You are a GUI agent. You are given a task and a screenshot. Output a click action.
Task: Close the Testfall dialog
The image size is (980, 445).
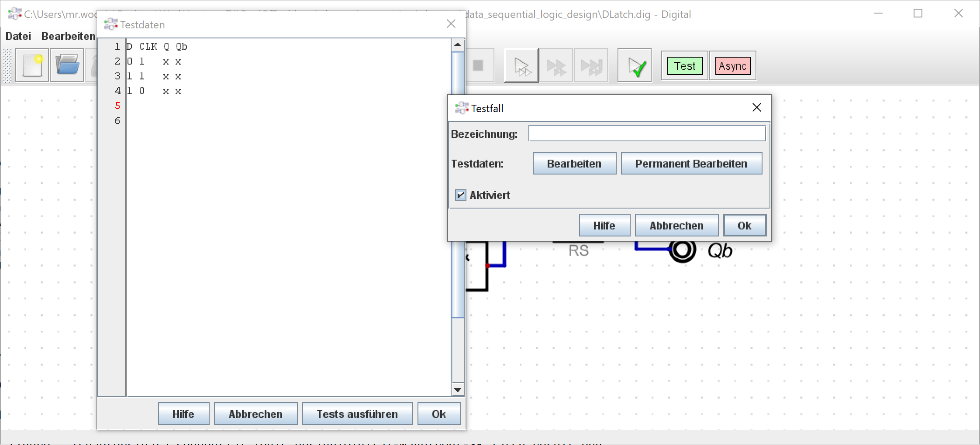point(757,108)
